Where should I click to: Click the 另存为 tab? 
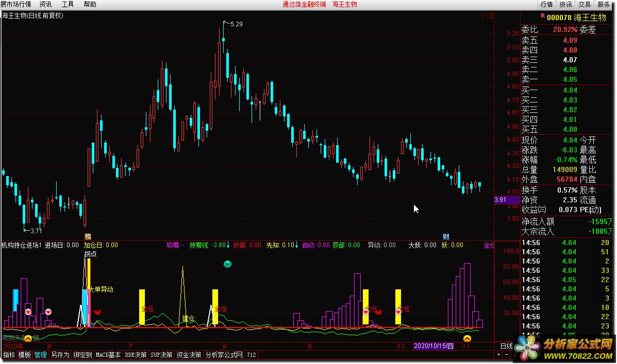(60, 355)
